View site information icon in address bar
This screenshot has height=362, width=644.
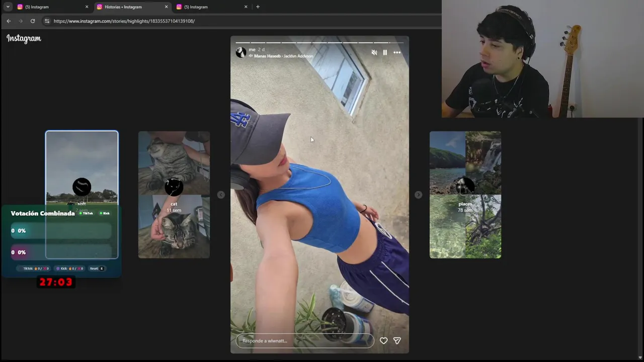pyautogui.click(x=47, y=21)
